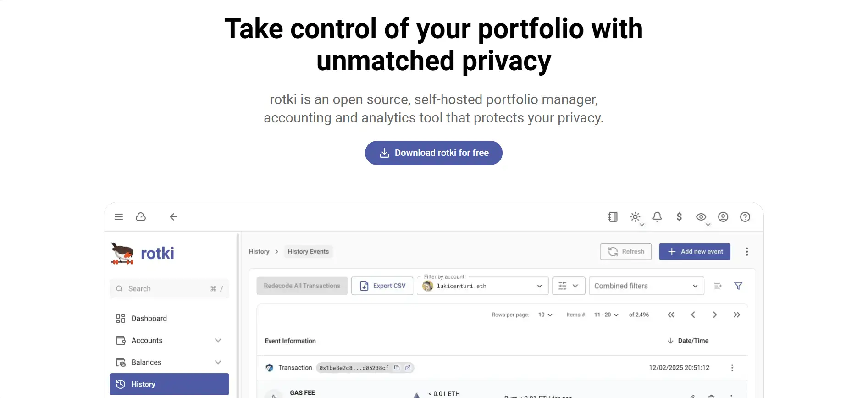Click the cloud sync status icon
The width and height of the screenshot is (868, 398).
coord(141,217)
